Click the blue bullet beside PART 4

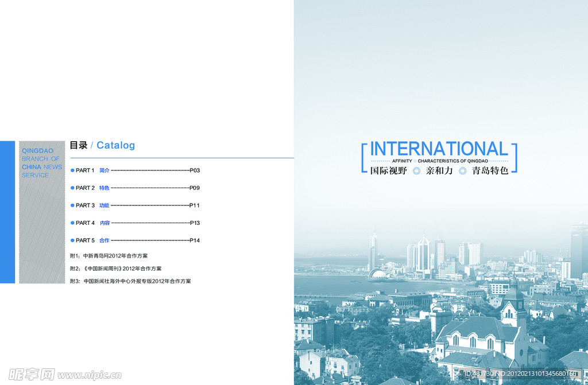72,223
